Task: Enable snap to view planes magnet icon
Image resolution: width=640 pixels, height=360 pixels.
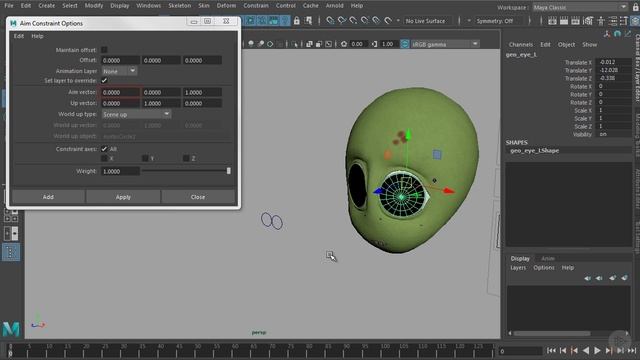Action: point(376,20)
